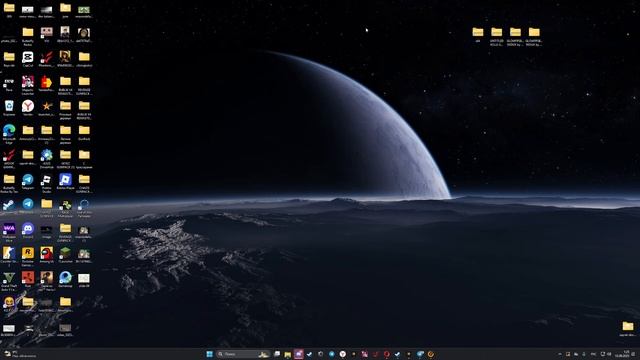The image size is (640, 360).
Task: Launch the Counter-Strike desktop shortcut
Action: tap(9, 253)
